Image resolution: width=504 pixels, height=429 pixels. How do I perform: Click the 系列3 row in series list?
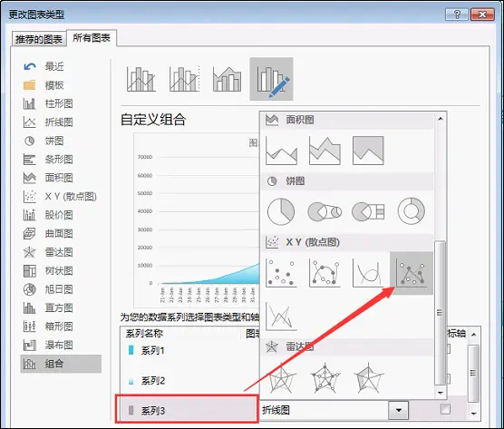point(187,409)
